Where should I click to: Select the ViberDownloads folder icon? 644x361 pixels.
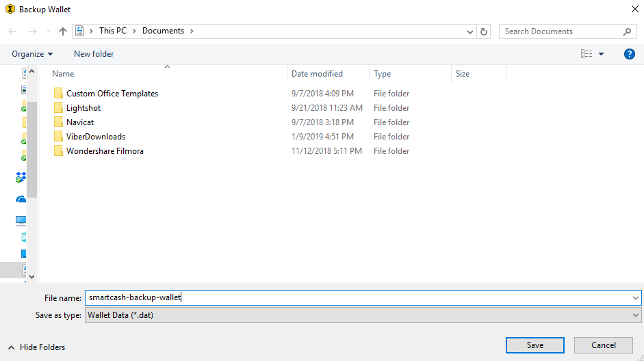click(x=58, y=136)
